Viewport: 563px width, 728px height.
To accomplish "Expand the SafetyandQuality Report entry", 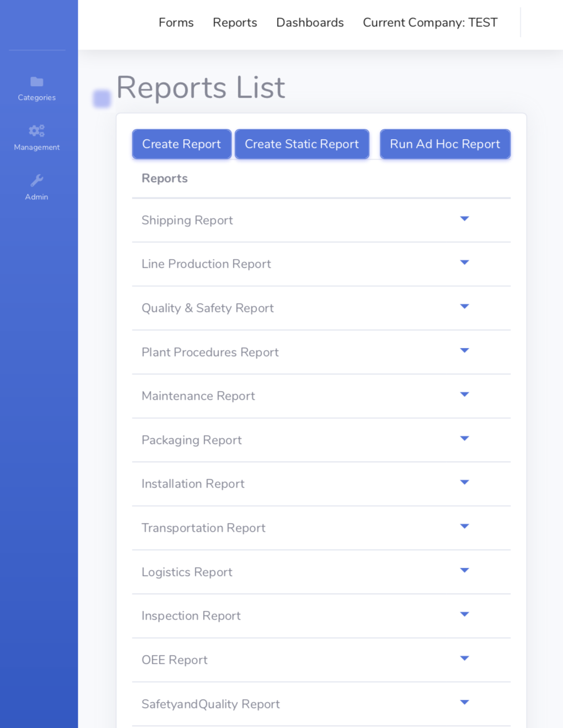I will [465, 702].
